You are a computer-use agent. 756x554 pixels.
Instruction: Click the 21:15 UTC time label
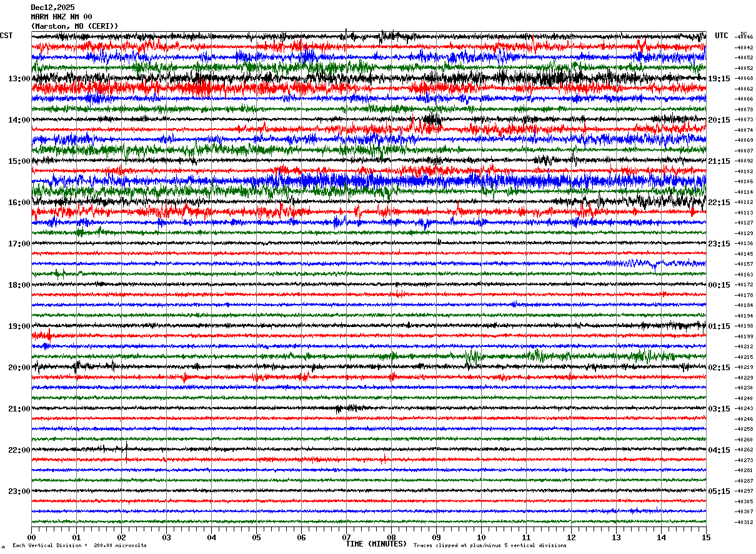click(719, 161)
